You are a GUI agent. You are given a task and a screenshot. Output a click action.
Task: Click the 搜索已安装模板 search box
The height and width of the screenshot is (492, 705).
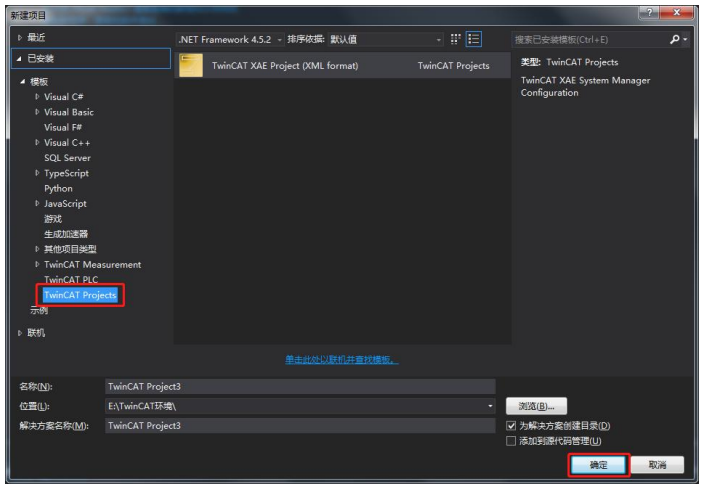pyautogui.click(x=589, y=40)
